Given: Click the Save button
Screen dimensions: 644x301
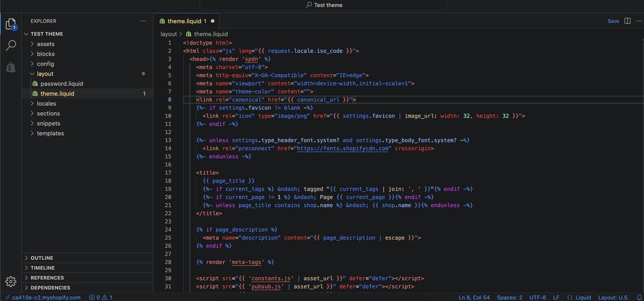Looking at the screenshot, I should tap(613, 21).
